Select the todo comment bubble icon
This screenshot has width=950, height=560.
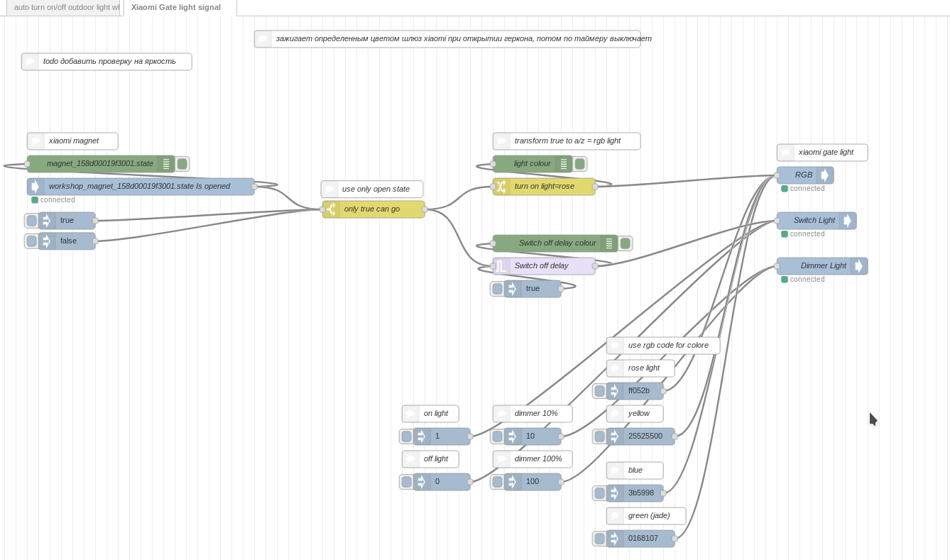coord(30,62)
